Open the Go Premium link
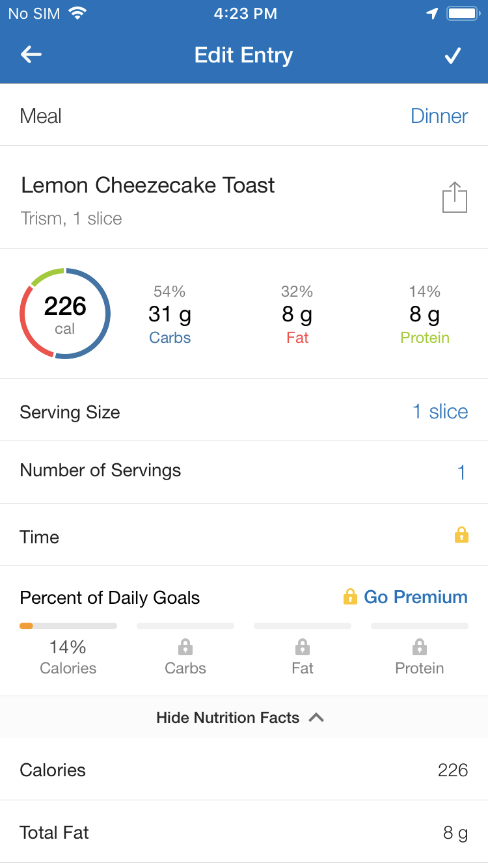The width and height of the screenshot is (488, 868). [416, 597]
